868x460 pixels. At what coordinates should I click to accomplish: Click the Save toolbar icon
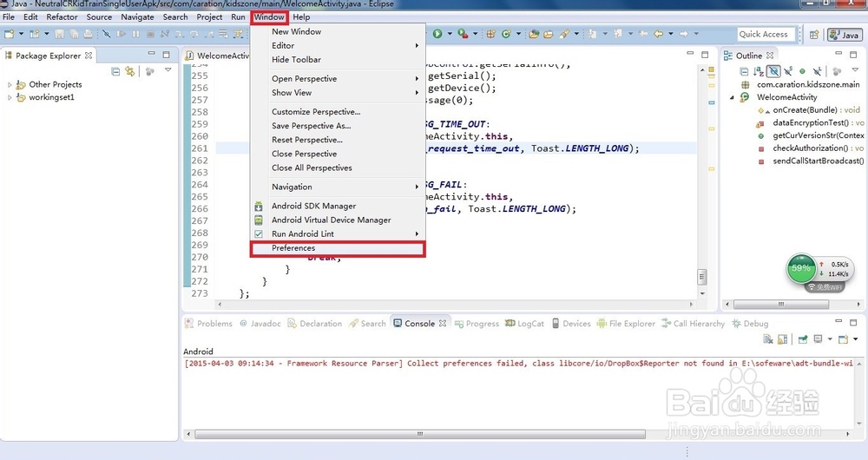59,35
